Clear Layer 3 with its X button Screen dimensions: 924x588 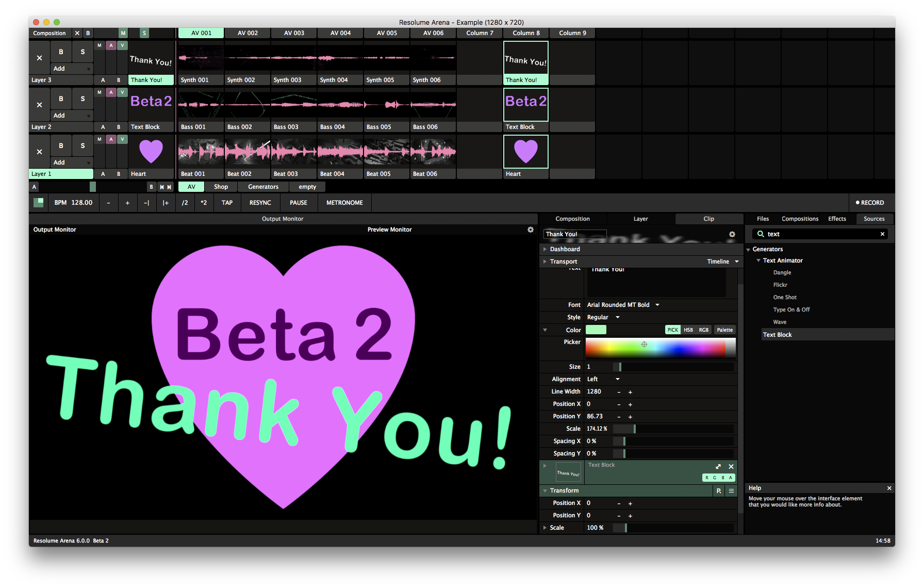(39, 58)
